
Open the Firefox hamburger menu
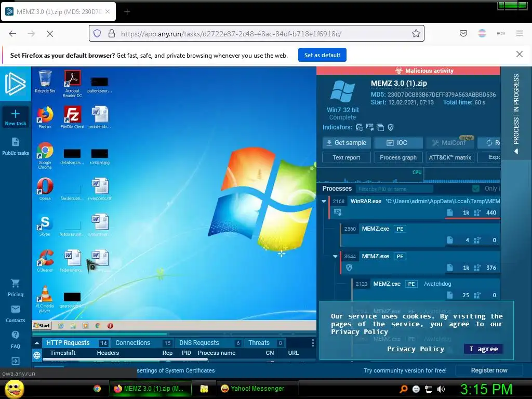tap(520, 33)
